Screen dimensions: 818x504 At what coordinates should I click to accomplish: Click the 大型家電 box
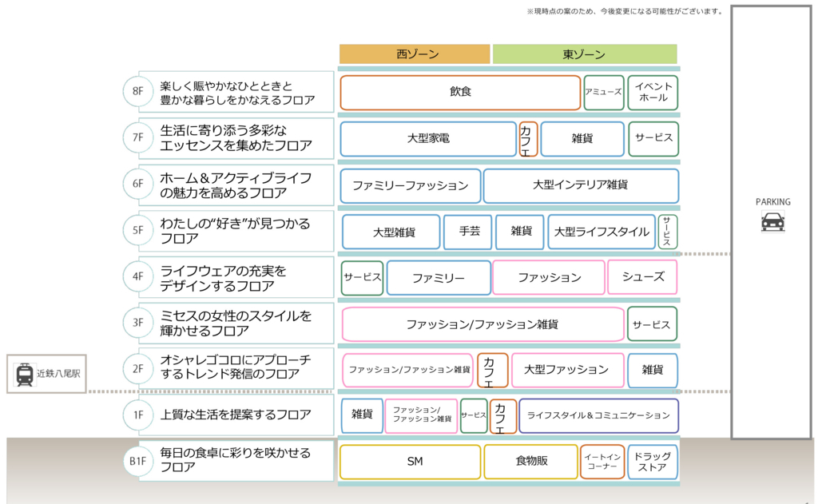point(428,139)
